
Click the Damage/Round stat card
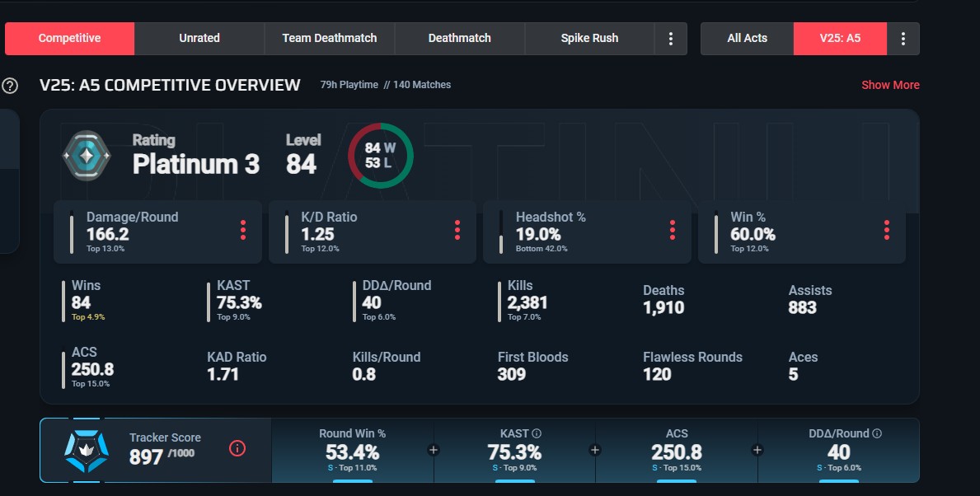click(x=157, y=232)
